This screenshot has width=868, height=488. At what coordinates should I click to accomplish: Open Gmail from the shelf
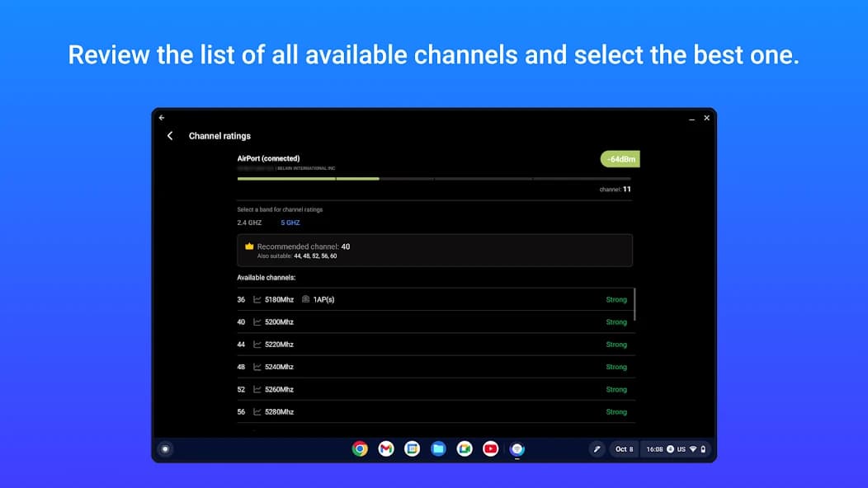386,449
